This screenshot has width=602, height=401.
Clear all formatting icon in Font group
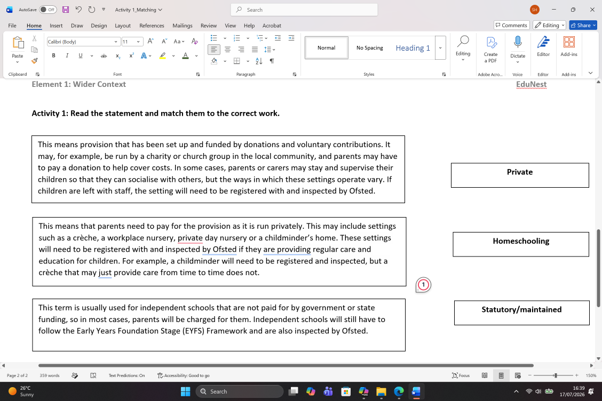point(195,41)
